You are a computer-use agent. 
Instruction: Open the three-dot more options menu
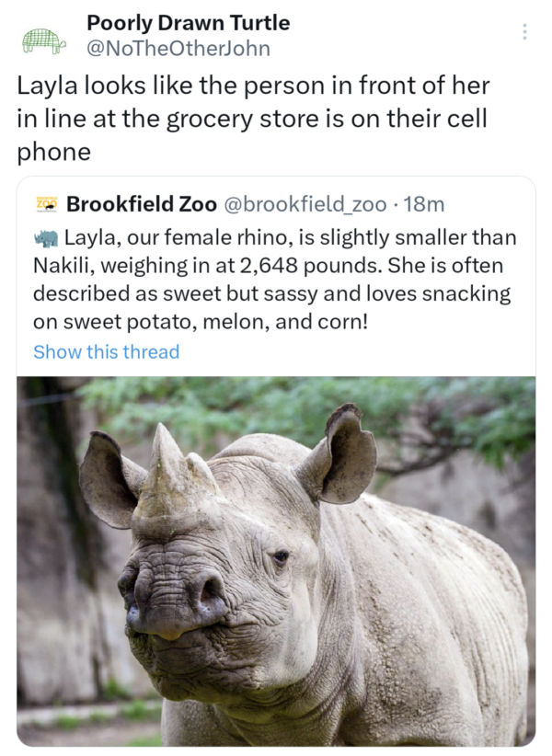coord(524,31)
